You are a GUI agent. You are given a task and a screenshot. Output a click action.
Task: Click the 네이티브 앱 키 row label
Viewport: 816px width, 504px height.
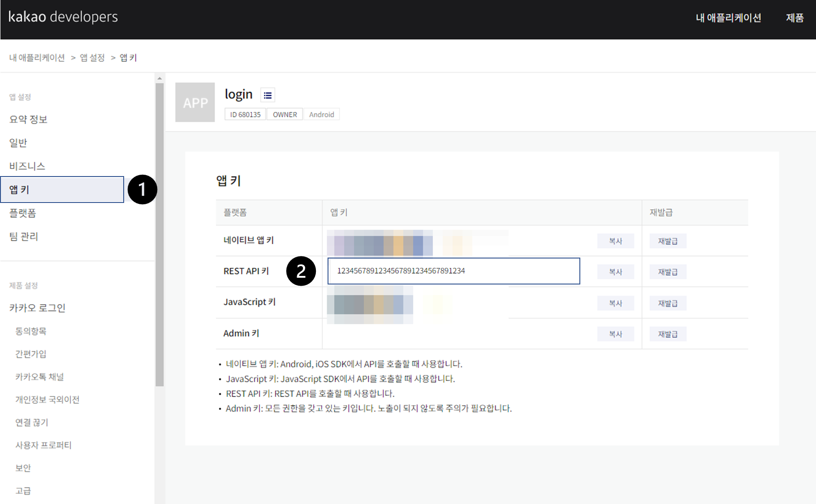249,240
